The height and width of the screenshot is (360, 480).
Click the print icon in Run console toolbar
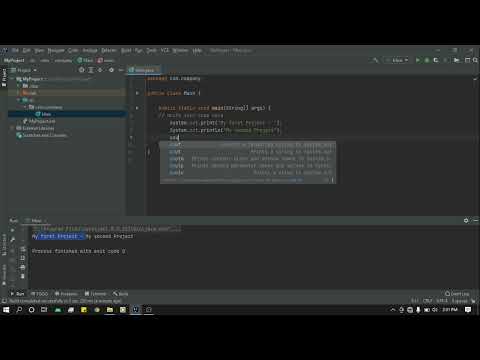tap(23, 267)
